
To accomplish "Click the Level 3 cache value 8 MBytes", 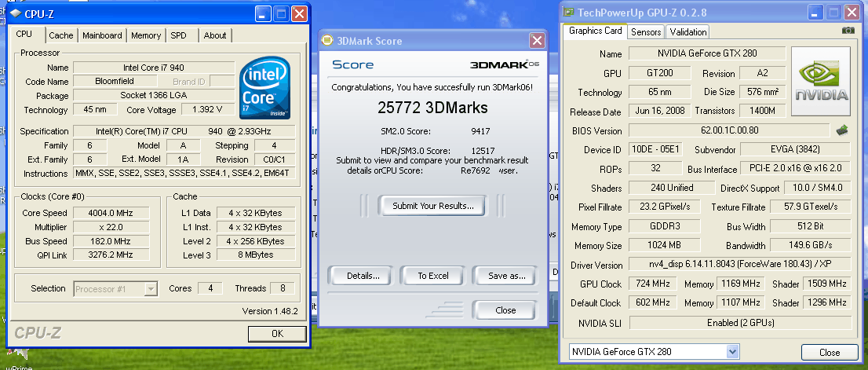I will click(x=256, y=255).
